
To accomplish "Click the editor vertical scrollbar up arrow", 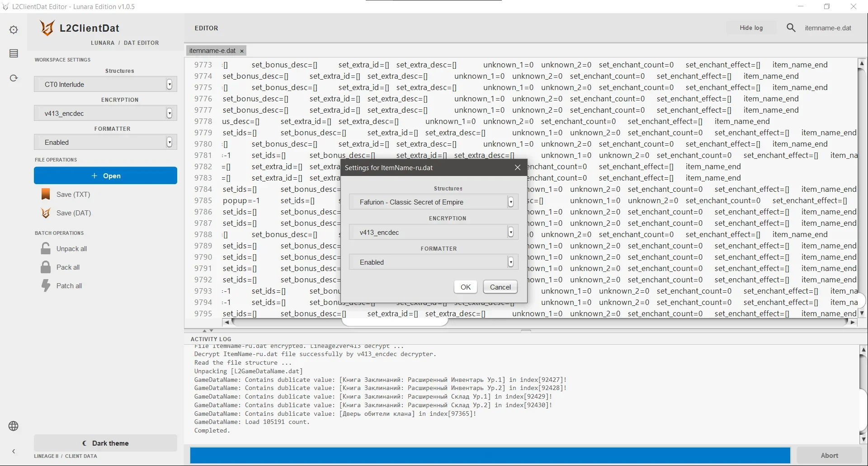I will coord(862,63).
